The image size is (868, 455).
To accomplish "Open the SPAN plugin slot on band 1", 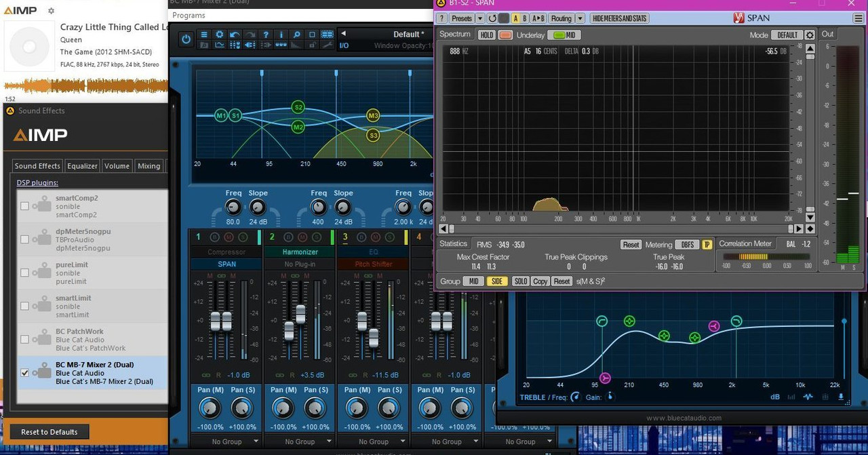I will coord(226,264).
